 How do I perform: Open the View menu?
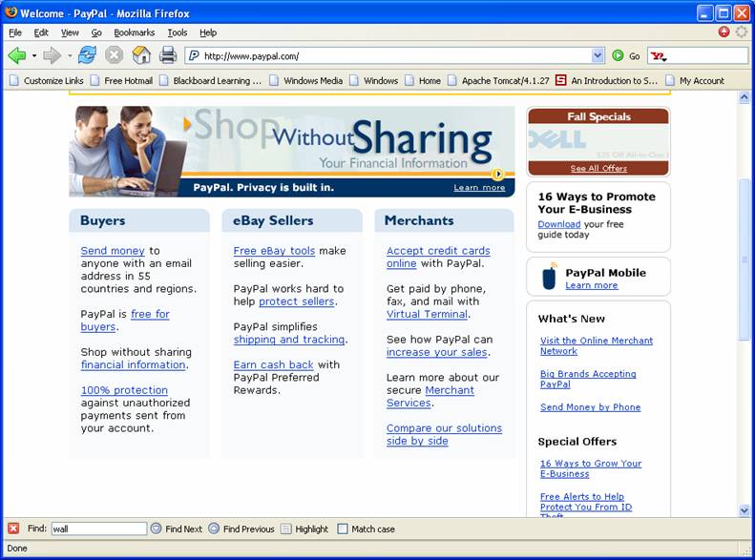coord(70,32)
